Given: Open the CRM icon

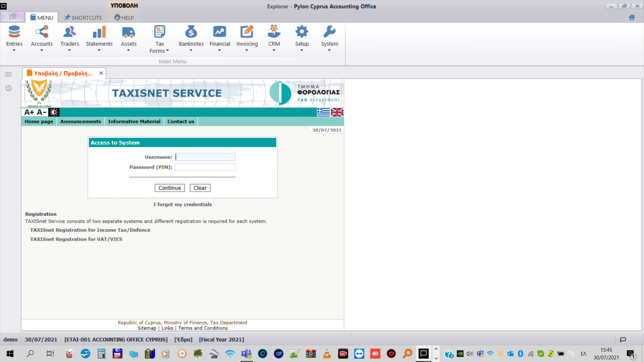Looking at the screenshot, I should click(274, 32).
